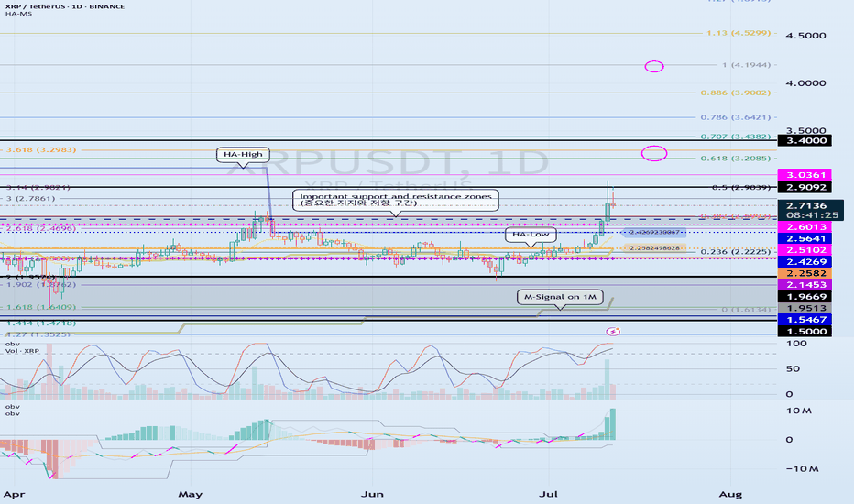The width and height of the screenshot is (854, 504).
Task: Click the 4.5000 axis value
Action: [805, 36]
